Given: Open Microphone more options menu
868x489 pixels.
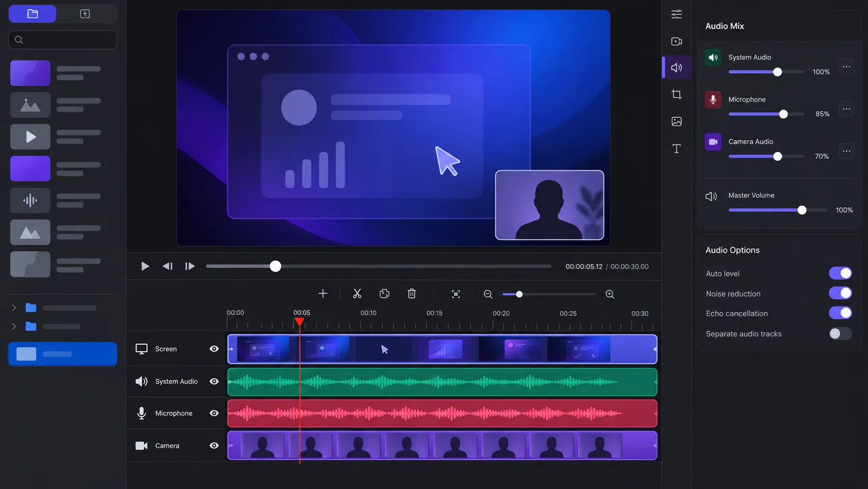Looking at the screenshot, I should tap(847, 109).
